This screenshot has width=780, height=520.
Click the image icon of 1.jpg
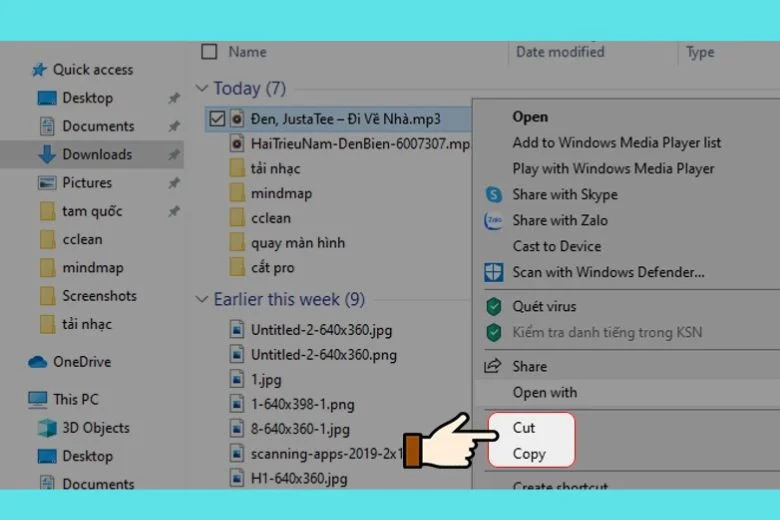point(237,380)
